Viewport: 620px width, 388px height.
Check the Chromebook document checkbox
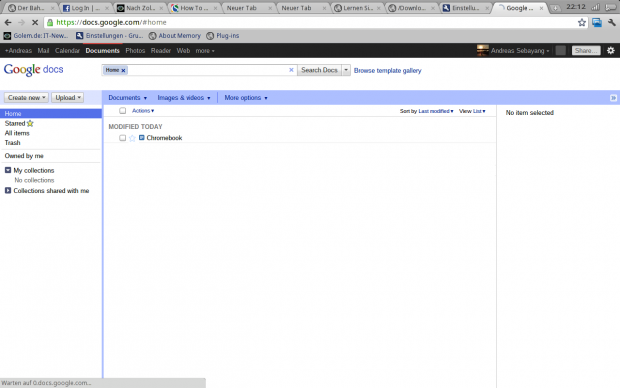point(123,138)
